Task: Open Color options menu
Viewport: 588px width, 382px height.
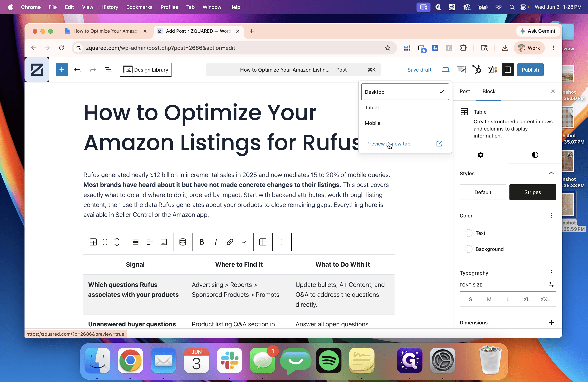Action: [x=551, y=216]
